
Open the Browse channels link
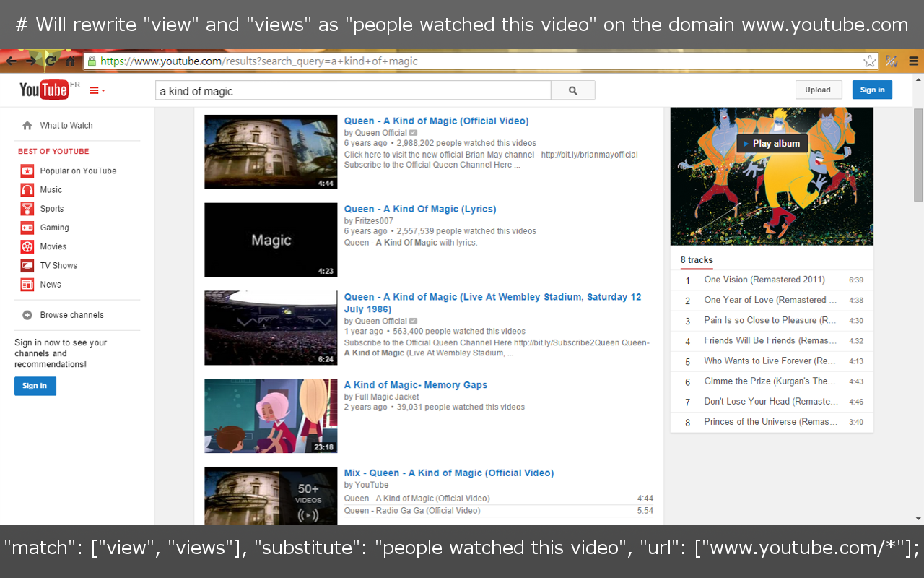pos(72,315)
